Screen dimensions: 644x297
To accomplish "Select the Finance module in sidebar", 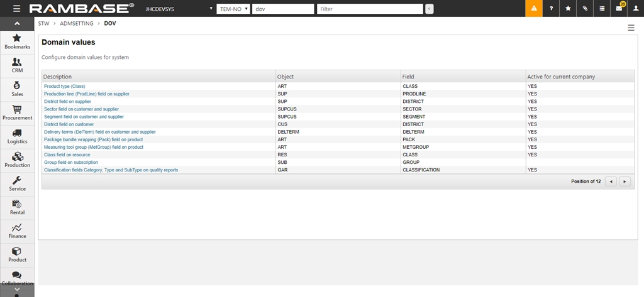I will tap(17, 230).
